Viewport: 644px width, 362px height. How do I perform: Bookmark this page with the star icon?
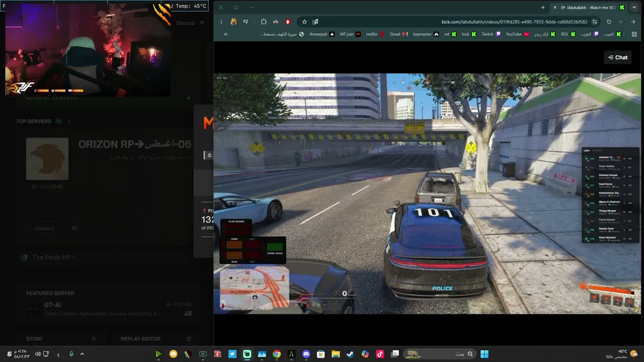click(x=304, y=22)
